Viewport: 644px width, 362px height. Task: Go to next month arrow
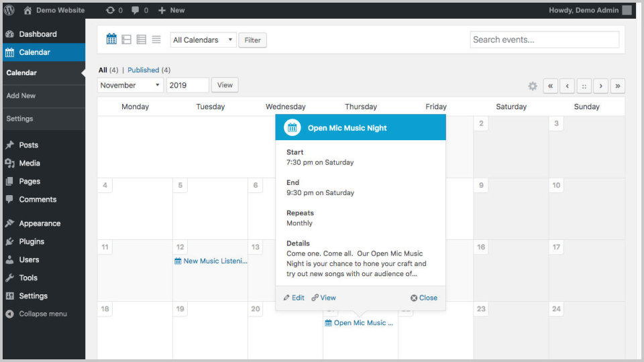601,86
